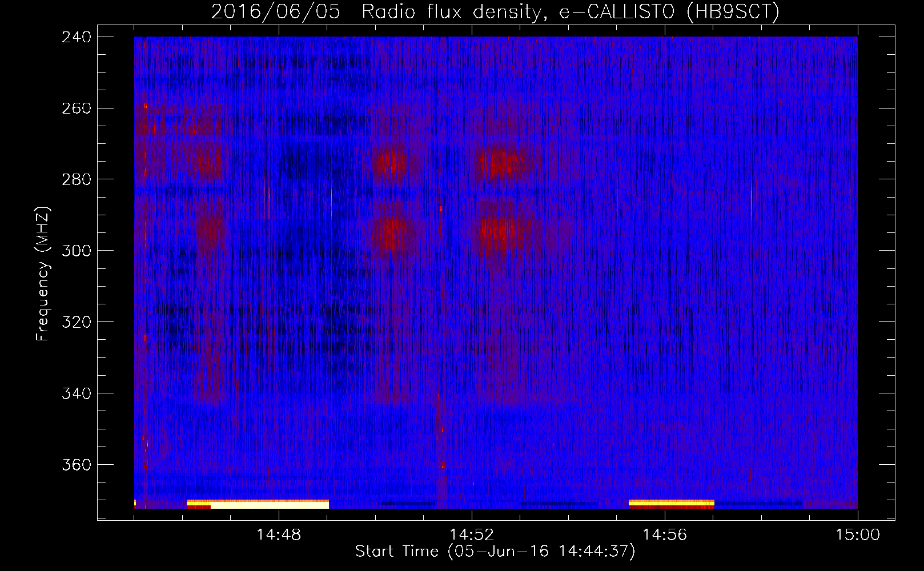Click the 14:48 time tick label
The height and width of the screenshot is (571, 924).
click(x=279, y=535)
